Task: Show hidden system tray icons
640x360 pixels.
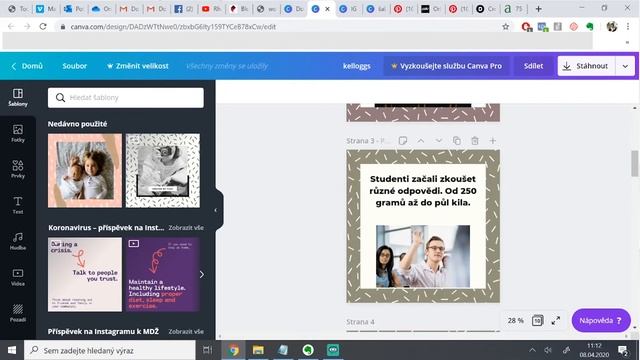Action: click(x=532, y=350)
